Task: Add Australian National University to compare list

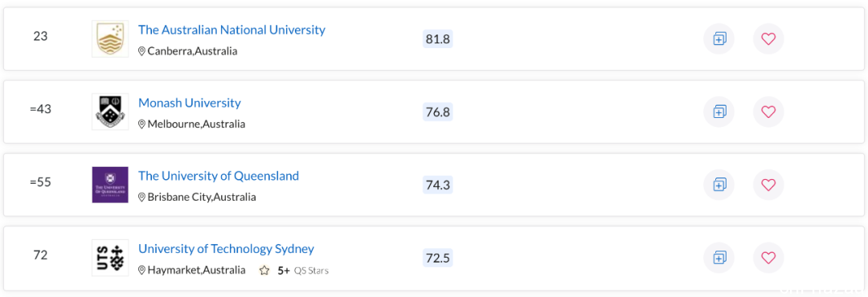Action: pyautogui.click(x=719, y=39)
